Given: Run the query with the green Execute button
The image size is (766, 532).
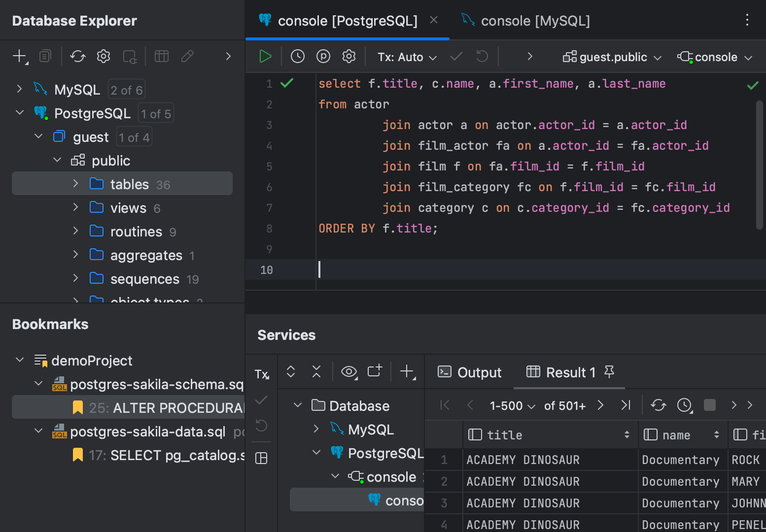Looking at the screenshot, I should pyautogui.click(x=265, y=57).
